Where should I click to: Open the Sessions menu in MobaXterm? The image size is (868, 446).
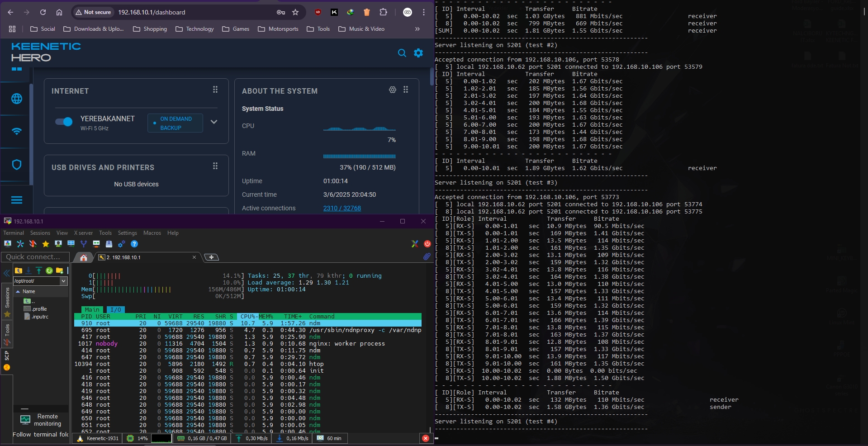click(x=40, y=233)
